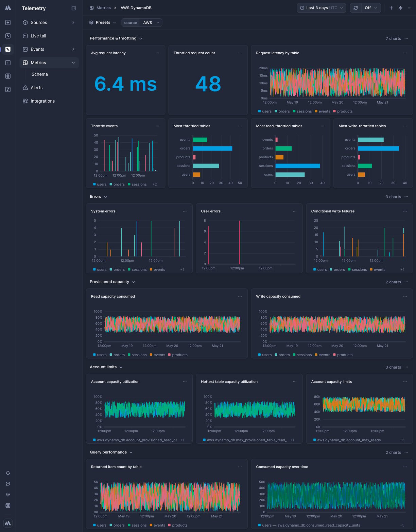Open the auto-refresh Off dropdown
416x532 pixels.
(x=370, y=8)
